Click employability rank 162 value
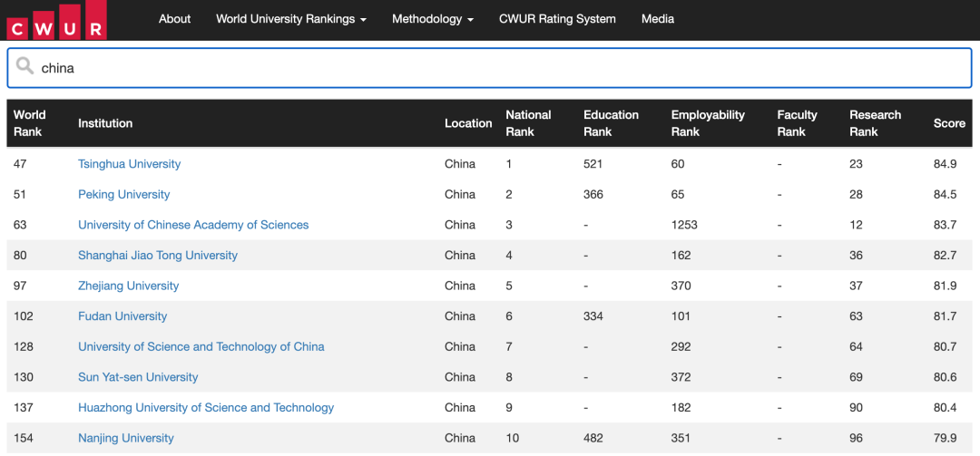Image resolution: width=980 pixels, height=456 pixels. pyautogui.click(x=681, y=255)
